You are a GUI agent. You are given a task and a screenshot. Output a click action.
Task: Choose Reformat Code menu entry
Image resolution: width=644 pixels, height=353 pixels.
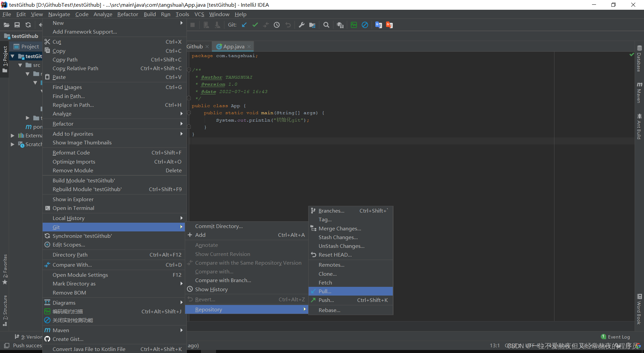click(114, 153)
